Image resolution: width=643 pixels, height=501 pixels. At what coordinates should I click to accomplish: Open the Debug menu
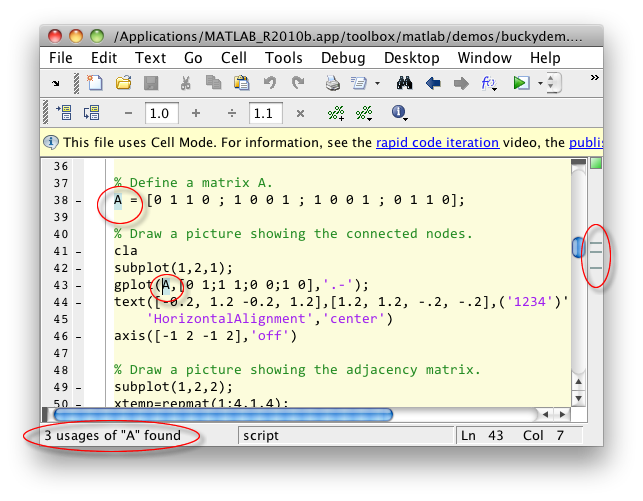[343, 58]
